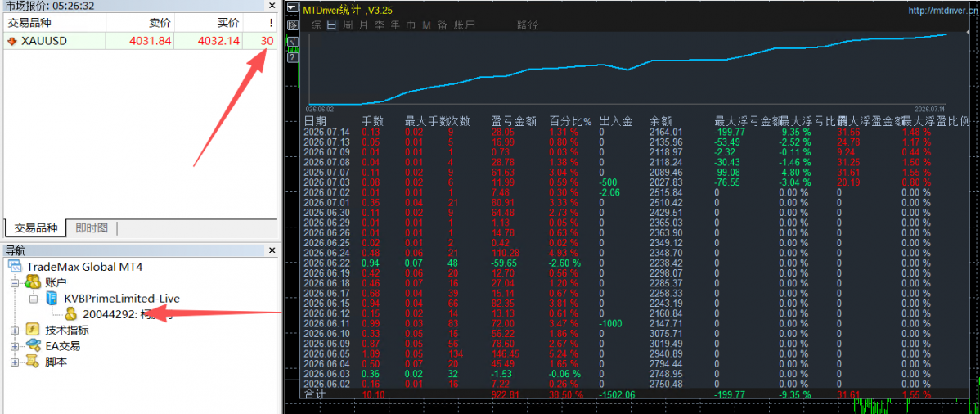Select the 日 daily statistics tab
This screenshot has width=980, height=414.
click(332, 25)
